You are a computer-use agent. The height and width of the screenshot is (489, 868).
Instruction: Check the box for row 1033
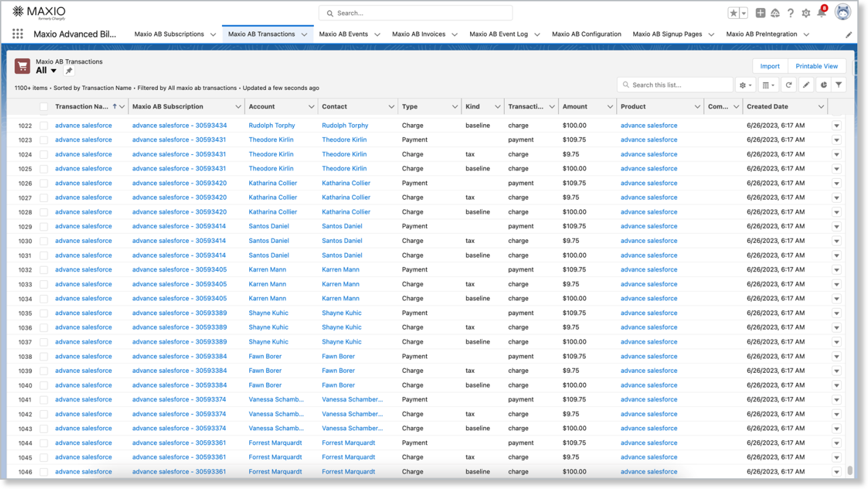pos(43,284)
